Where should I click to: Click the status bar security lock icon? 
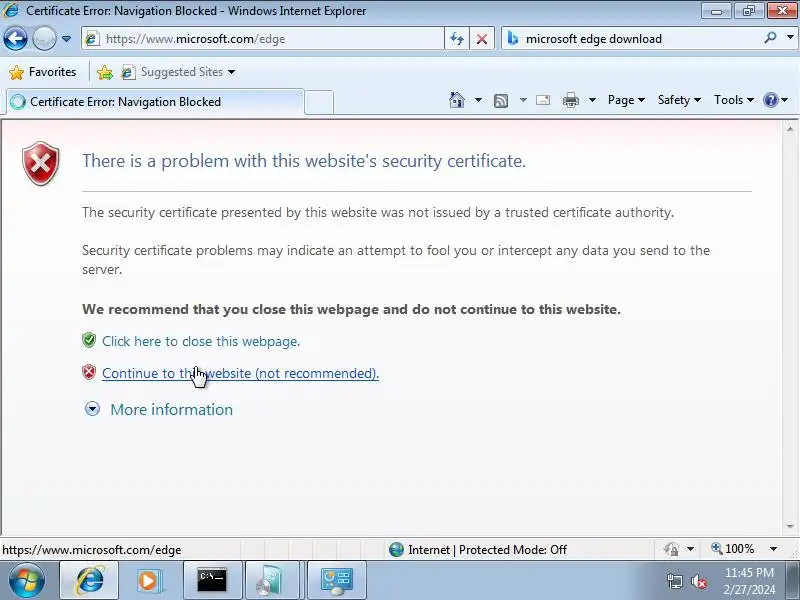(x=671, y=549)
